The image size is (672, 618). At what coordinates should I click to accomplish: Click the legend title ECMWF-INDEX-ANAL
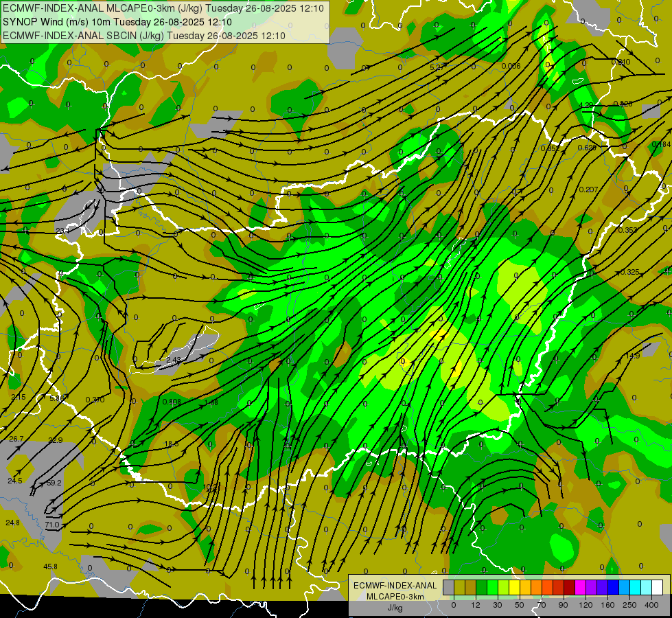[x=395, y=586]
